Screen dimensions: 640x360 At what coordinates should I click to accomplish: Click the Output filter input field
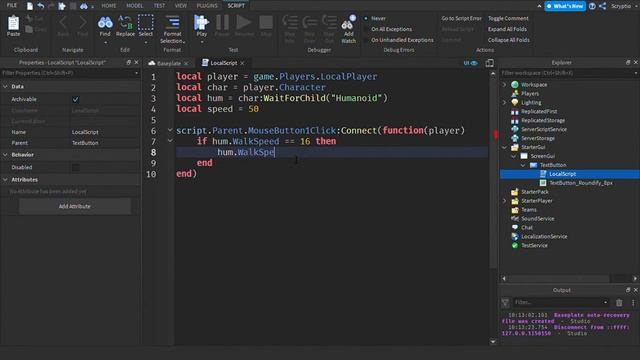[561, 302]
